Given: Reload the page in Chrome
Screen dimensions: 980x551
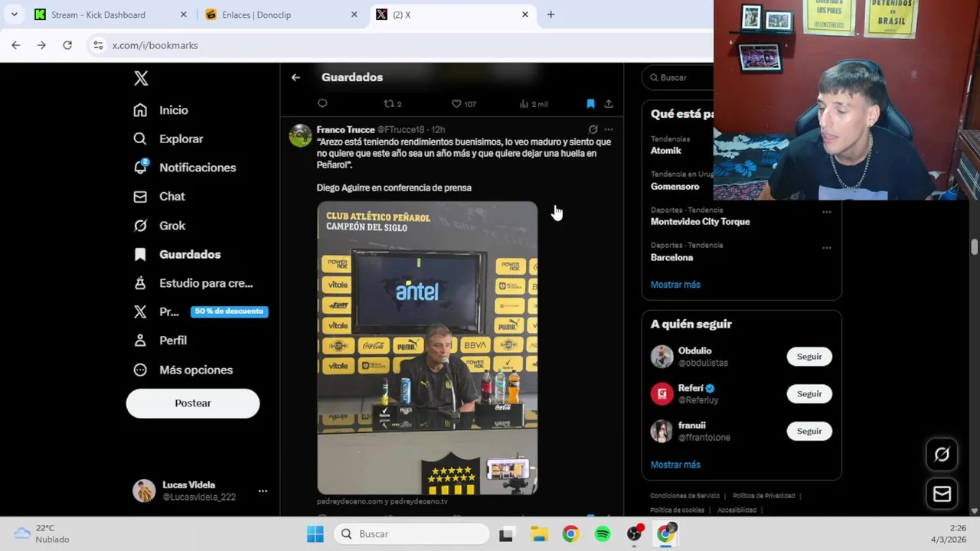Looking at the screenshot, I should pyautogui.click(x=67, y=45).
